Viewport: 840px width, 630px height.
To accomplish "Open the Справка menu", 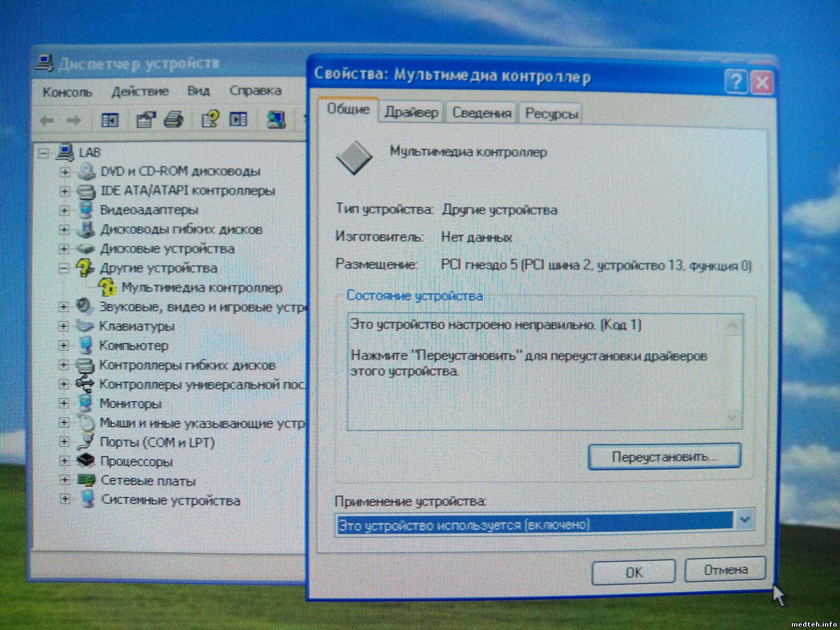I will coord(255,91).
